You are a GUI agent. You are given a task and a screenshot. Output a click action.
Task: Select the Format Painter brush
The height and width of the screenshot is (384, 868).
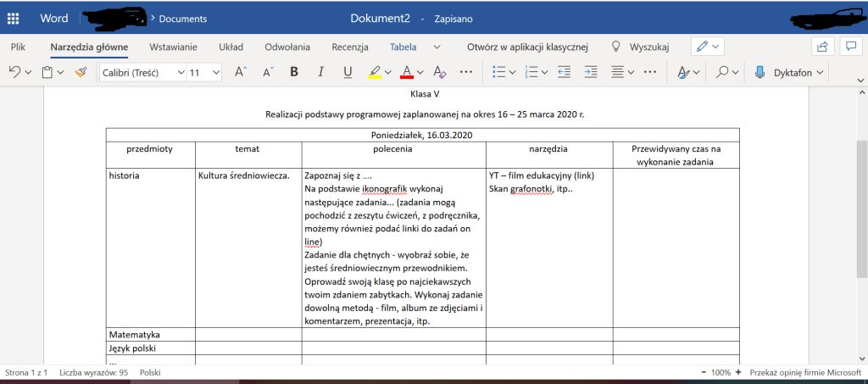tap(81, 73)
